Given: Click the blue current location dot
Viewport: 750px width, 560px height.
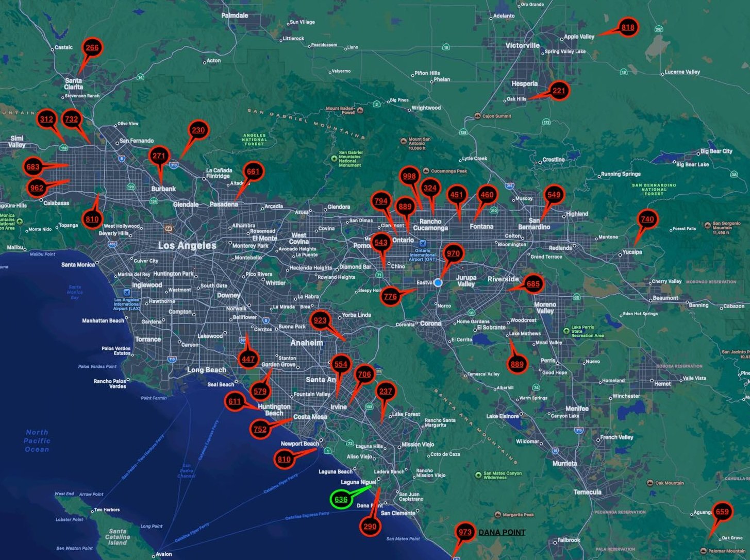Looking at the screenshot, I should click(438, 283).
